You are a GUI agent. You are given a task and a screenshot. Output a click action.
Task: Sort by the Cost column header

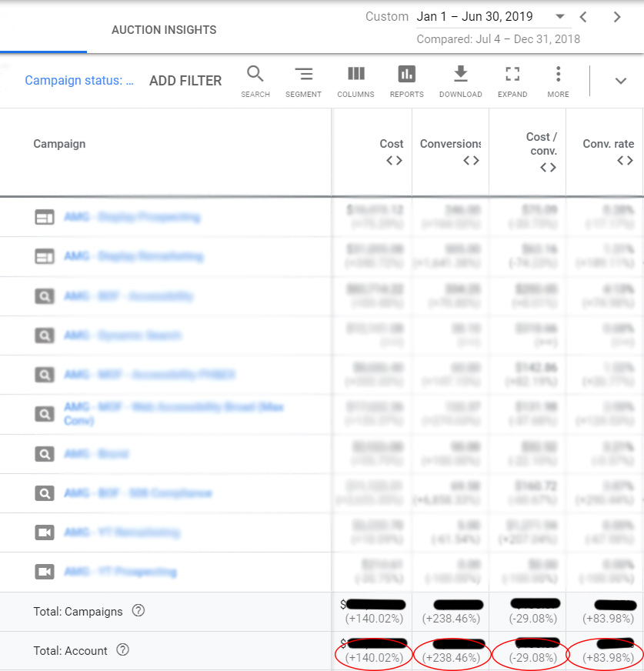[x=392, y=144]
